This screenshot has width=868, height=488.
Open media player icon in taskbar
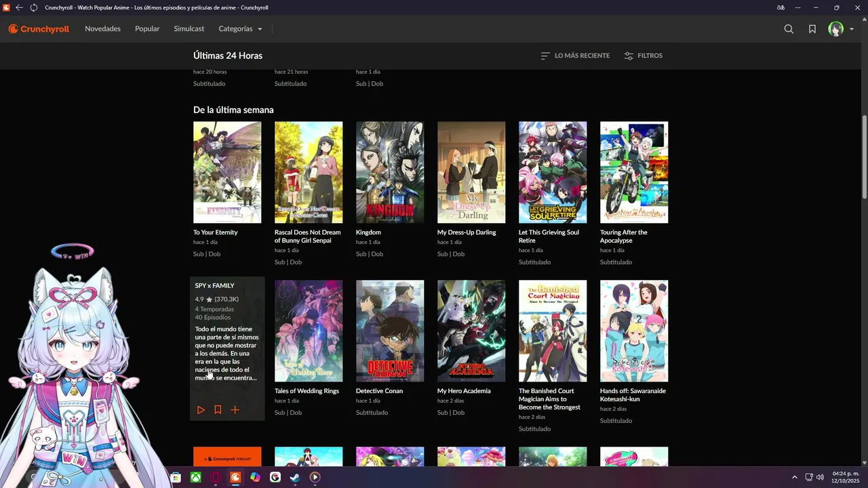315,477
